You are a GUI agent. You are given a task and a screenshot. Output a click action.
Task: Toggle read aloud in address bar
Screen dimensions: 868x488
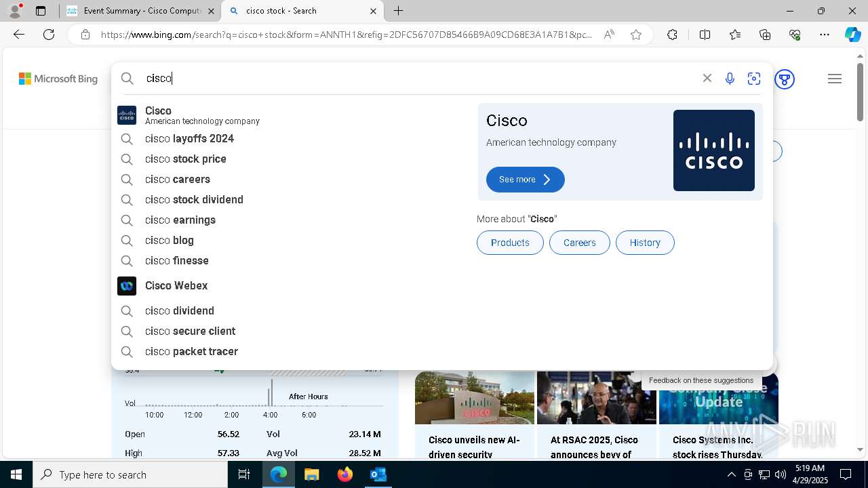tap(609, 35)
